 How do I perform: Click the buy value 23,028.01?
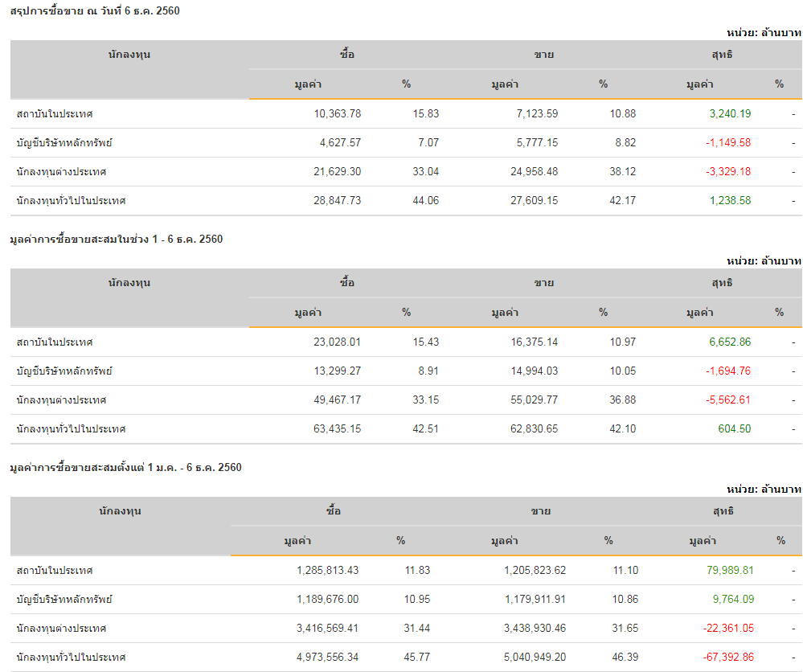coord(337,342)
